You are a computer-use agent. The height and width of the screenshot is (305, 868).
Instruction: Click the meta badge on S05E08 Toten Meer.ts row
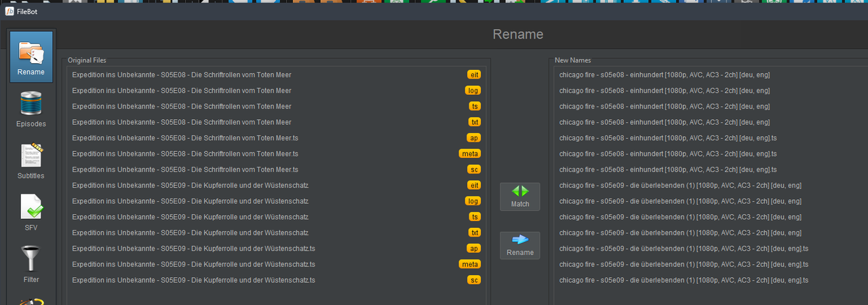[x=470, y=154]
